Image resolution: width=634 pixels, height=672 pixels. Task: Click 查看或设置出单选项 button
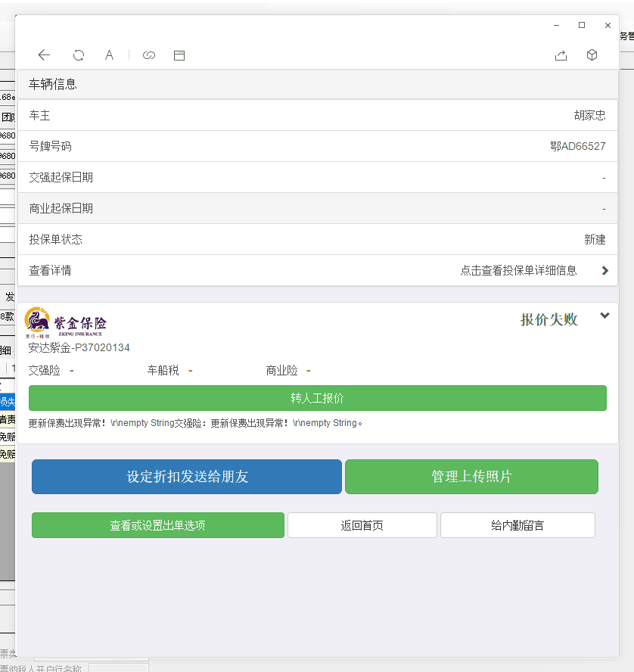[x=158, y=525]
